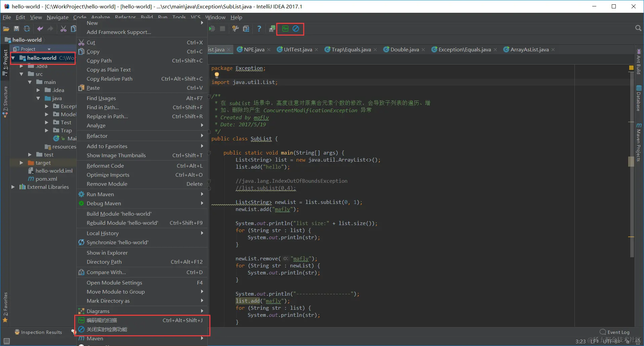Open the Settings icon in the toolbar

[235, 29]
